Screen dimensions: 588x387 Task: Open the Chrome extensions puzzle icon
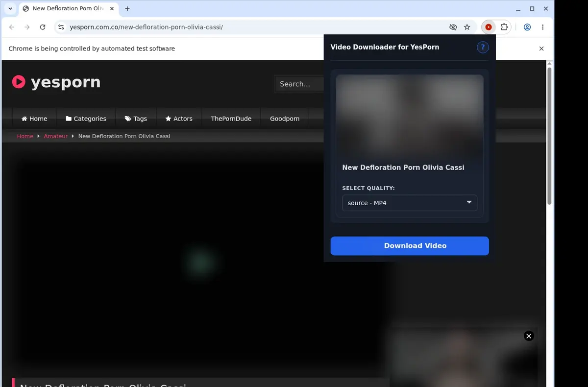504,27
